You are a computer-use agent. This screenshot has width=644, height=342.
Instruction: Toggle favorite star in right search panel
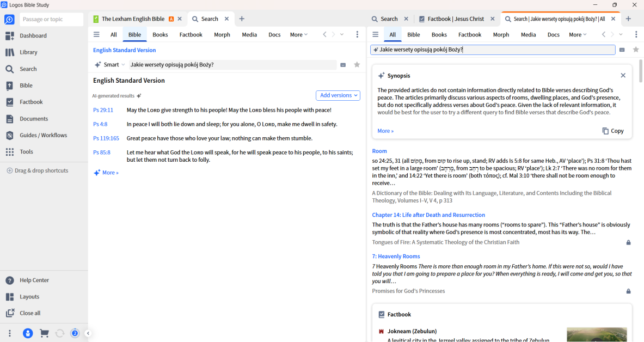636,50
